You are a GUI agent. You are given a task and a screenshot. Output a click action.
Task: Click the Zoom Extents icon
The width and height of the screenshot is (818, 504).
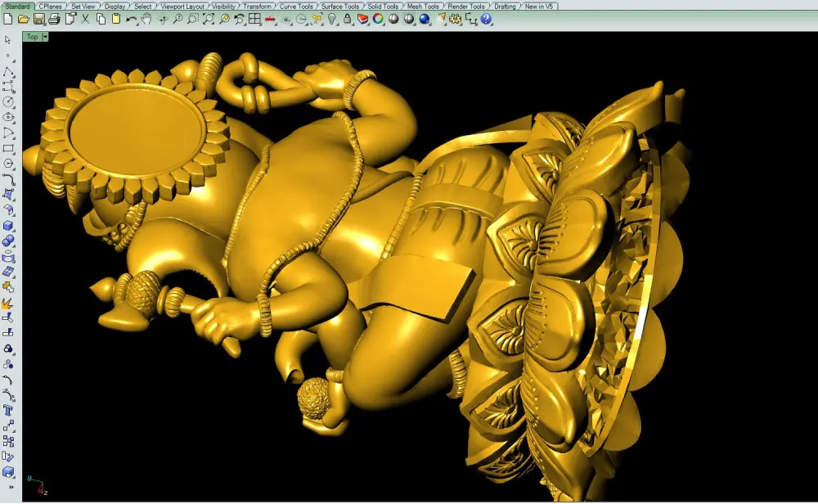point(208,20)
